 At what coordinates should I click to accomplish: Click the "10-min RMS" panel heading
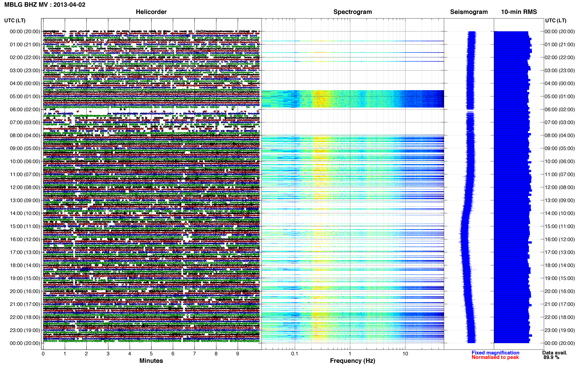[x=519, y=12]
